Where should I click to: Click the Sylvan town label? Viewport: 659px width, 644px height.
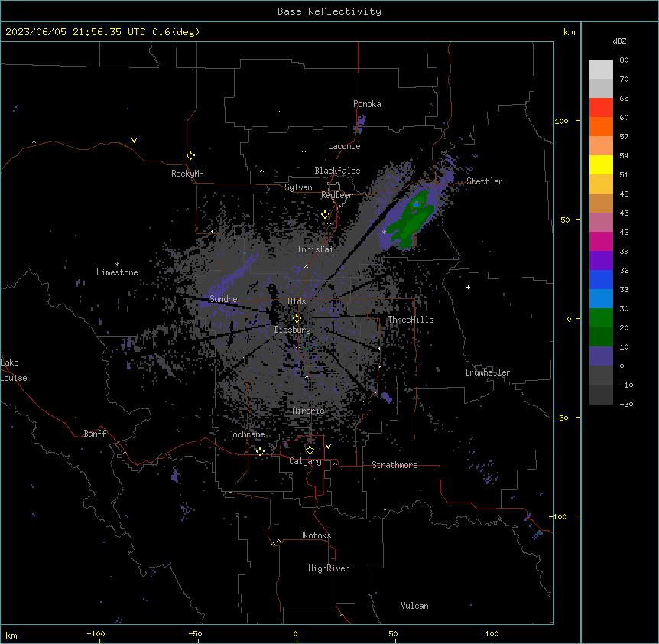coord(298,187)
